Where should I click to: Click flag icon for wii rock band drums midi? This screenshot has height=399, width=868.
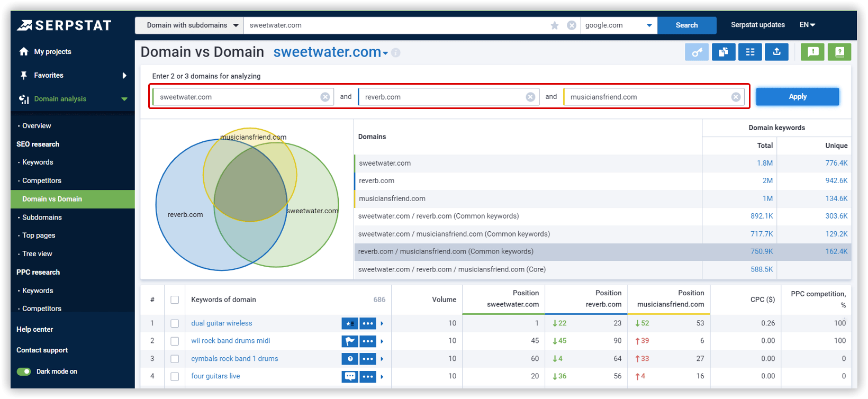coord(350,341)
